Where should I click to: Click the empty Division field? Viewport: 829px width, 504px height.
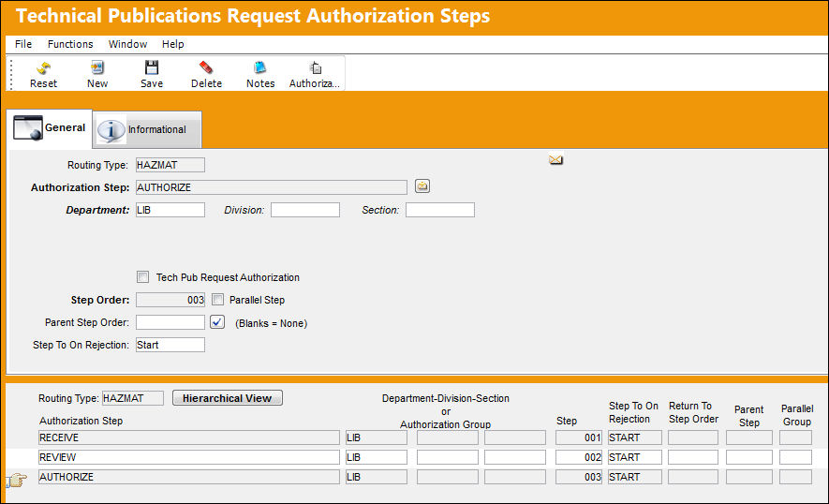point(305,210)
